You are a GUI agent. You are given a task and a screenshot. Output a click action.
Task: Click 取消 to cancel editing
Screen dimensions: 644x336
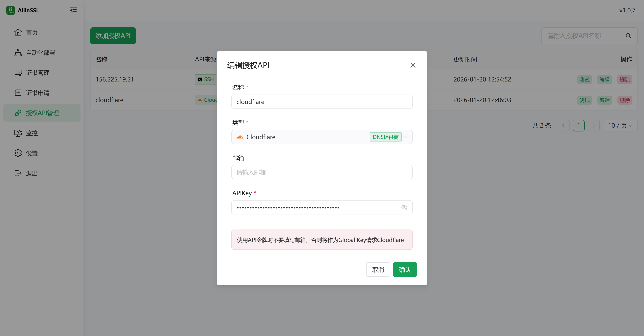pyautogui.click(x=378, y=270)
